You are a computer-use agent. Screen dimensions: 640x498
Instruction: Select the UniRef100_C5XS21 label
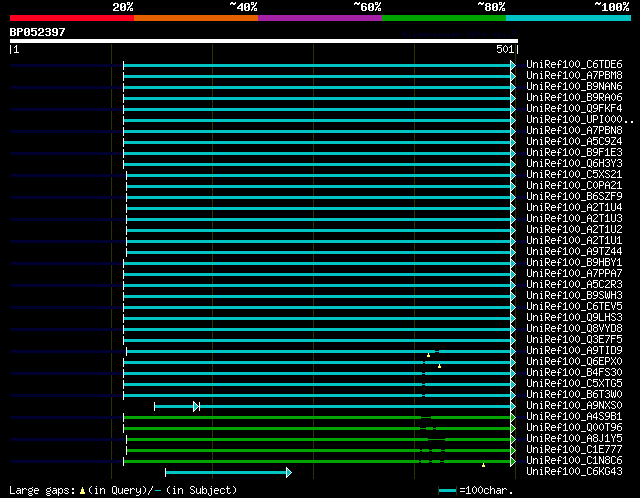[x=574, y=174]
